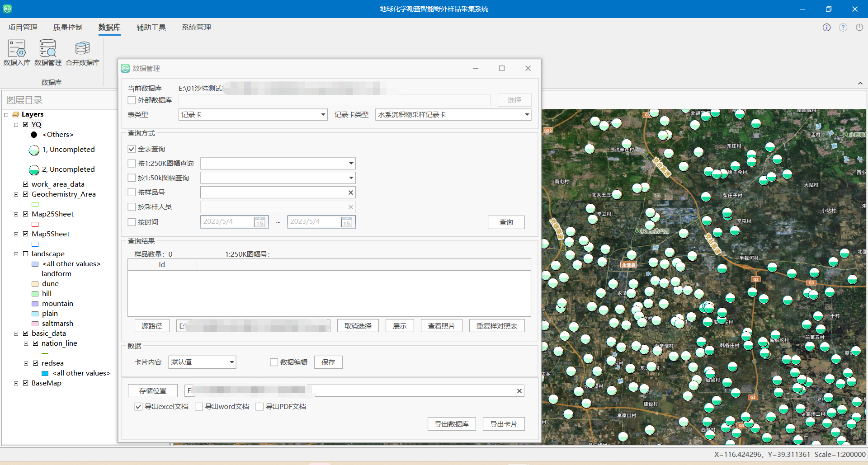Switch to the 质量控制 quality control tab
This screenshot has height=465, width=868.
(68, 28)
